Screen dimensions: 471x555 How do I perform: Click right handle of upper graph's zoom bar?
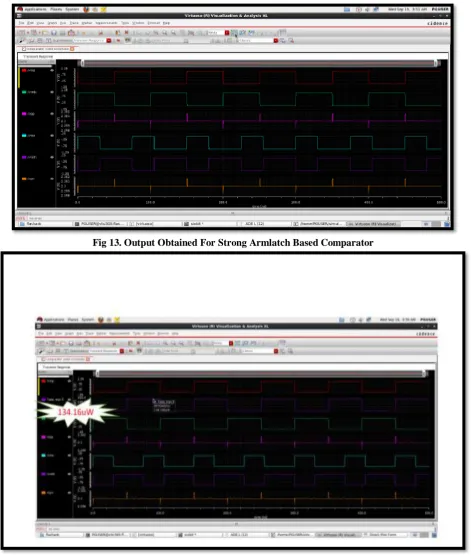(436, 63)
